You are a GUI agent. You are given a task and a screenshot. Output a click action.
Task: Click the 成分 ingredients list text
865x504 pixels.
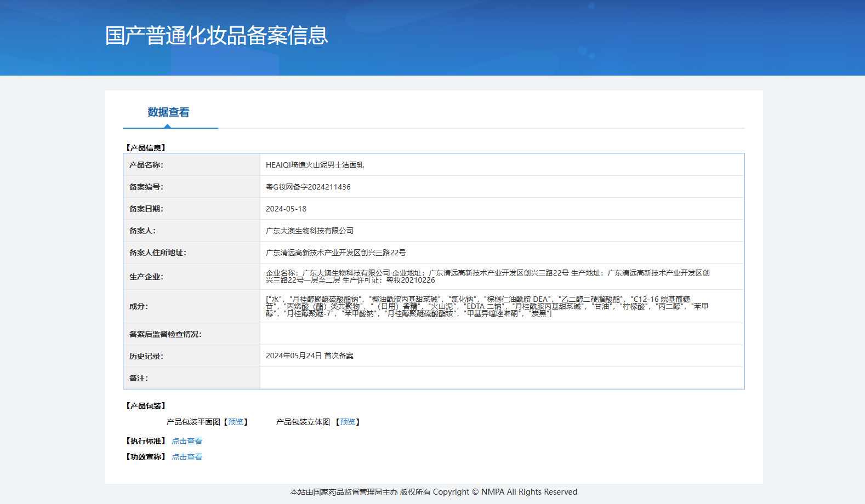coord(487,306)
